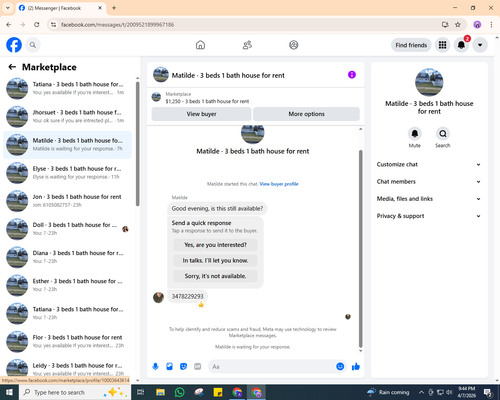Image resolution: width=500 pixels, height=400 pixels.
Task: Expand the Privacy & support section
Action: [429, 216]
